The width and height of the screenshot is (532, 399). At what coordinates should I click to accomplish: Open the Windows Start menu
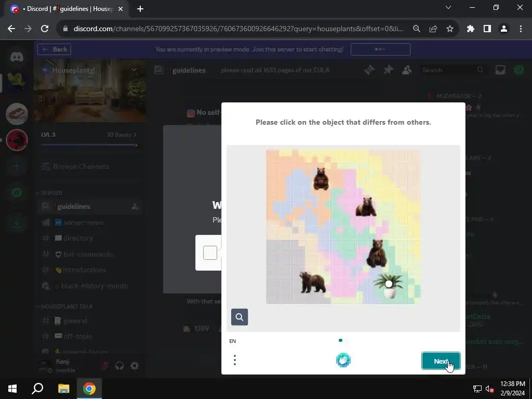[x=12, y=389]
